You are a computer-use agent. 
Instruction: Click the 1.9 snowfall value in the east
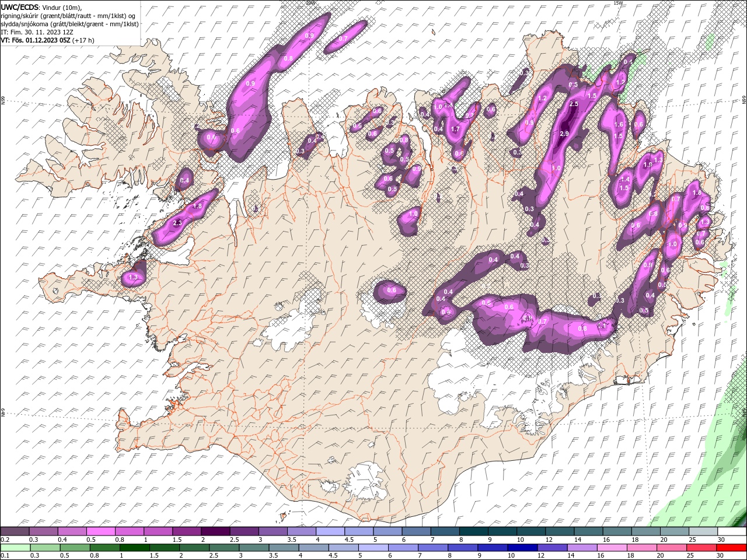(647, 165)
